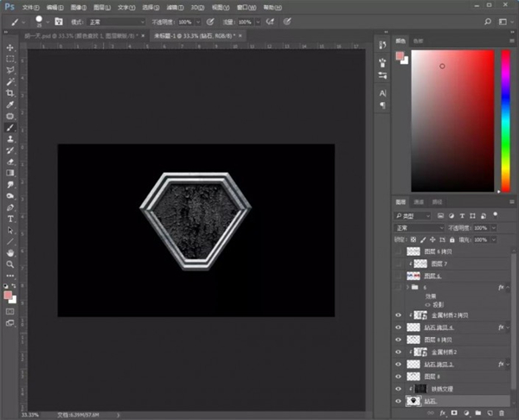The image size is (519, 420).
Task: Show the 图层 7 layer
Action: [399, 263]
